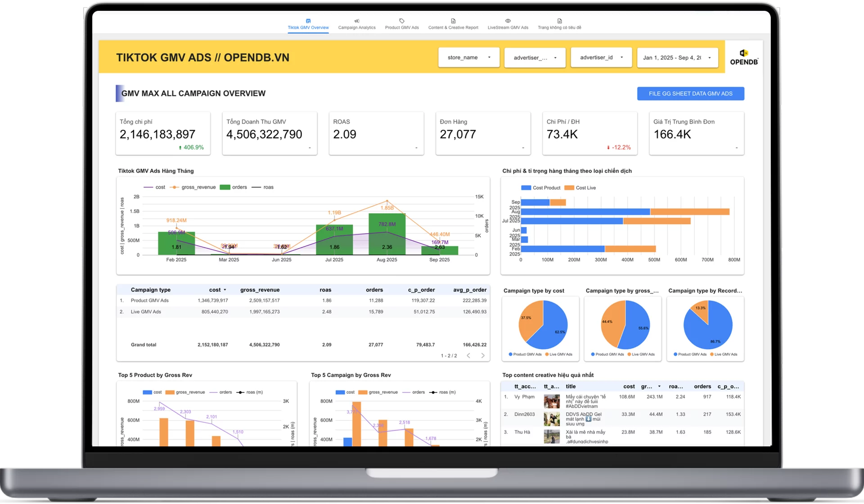Open the Product GMV Ads tab
The width and height of the screenshot is (864, 504).
(x=402, y=24)
